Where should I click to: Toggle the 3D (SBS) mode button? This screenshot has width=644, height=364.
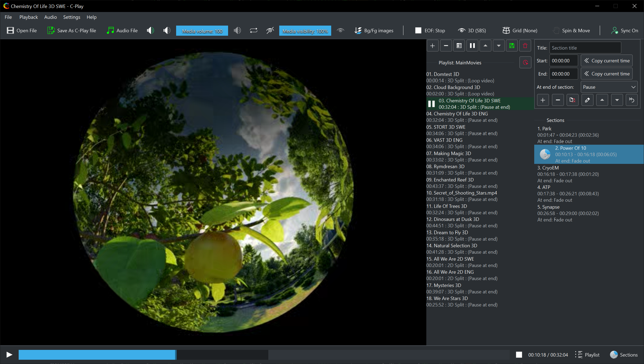tap(472, 30)
